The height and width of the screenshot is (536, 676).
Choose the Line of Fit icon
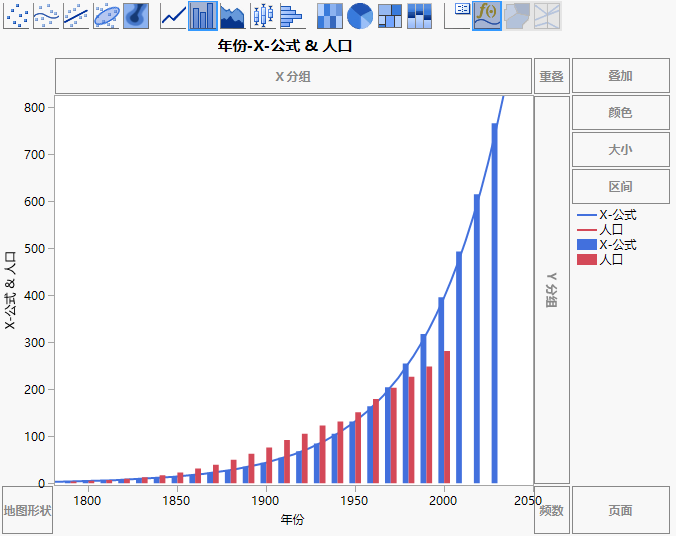click(x=77, y=15)
